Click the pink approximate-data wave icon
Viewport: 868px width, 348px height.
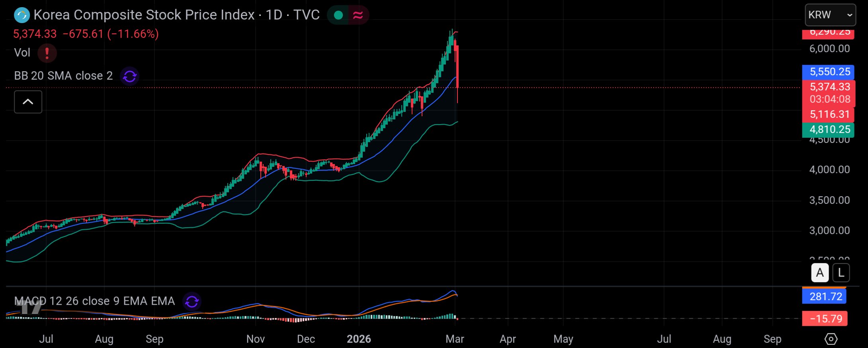[x=358, y=15]
